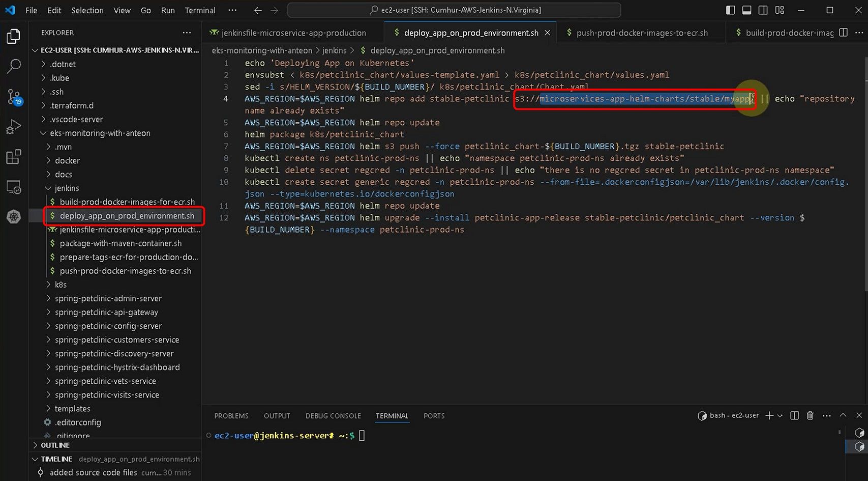Open the Terminal menu

tap(200, 10)
